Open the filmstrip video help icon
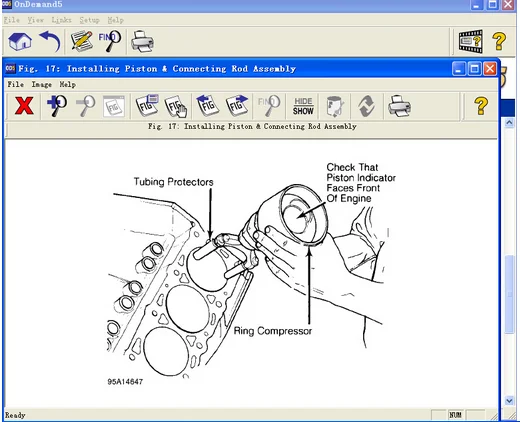Screen dimensions: 520x422 [x=470, y=41]
